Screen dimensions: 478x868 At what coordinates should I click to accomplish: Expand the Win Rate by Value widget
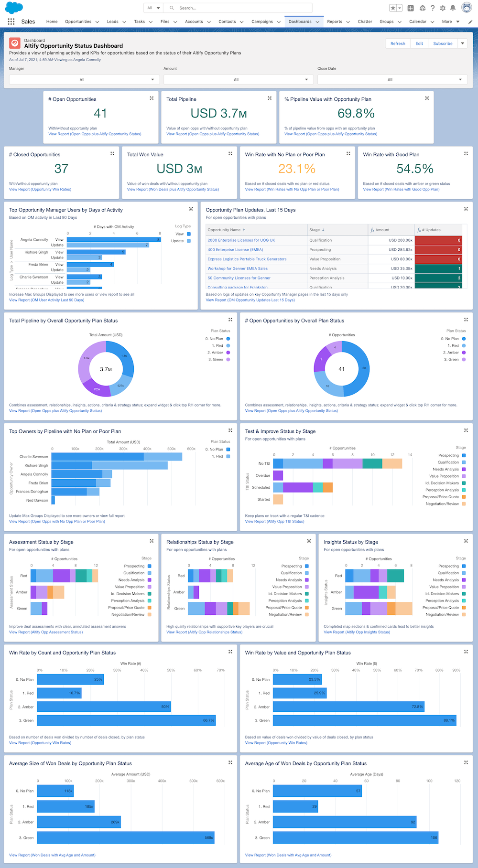(466, 652)
